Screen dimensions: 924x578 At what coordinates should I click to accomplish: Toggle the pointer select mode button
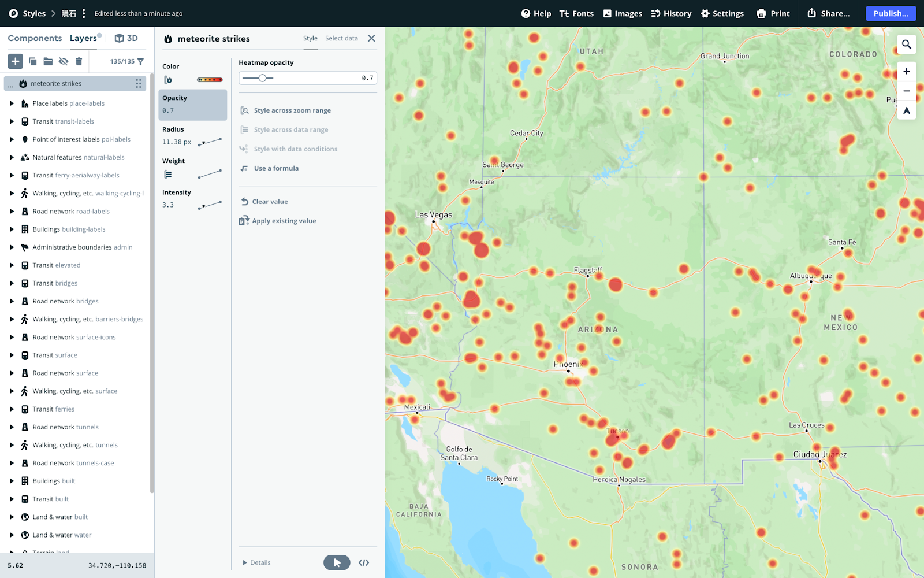[x=337, y=562]
